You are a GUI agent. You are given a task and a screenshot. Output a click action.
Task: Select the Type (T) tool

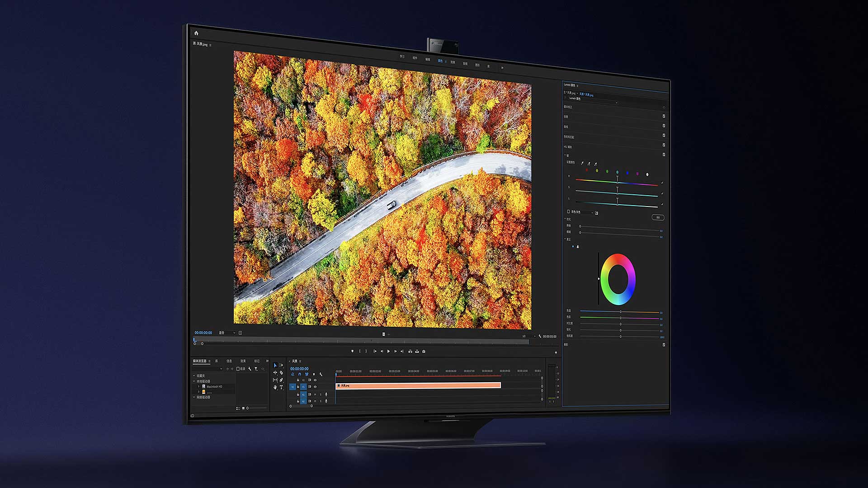[x=281, y=387]
